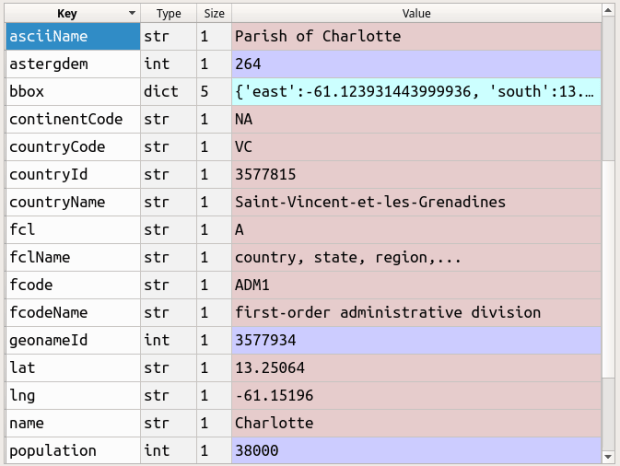
Task: Select the lat key
Action: [73, 368]
